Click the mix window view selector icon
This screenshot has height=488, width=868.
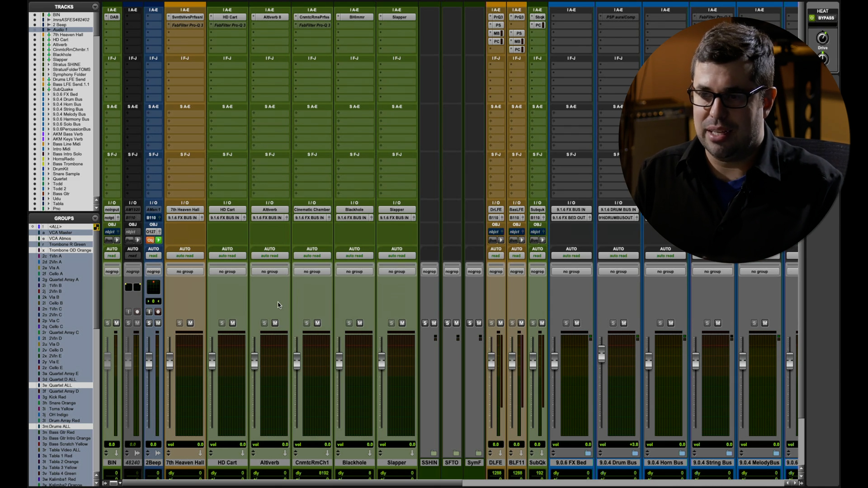[113, 483]
